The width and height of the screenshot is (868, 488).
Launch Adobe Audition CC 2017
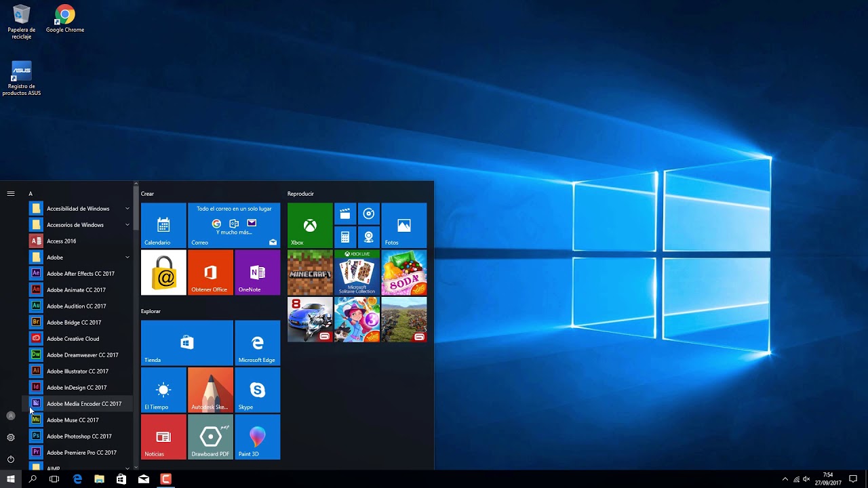click(x=80, y=306)
